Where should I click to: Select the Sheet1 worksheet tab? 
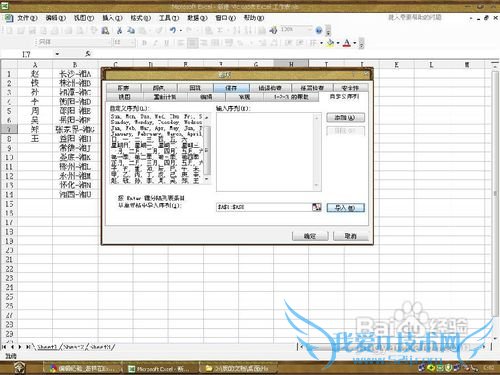coord(47,347)
